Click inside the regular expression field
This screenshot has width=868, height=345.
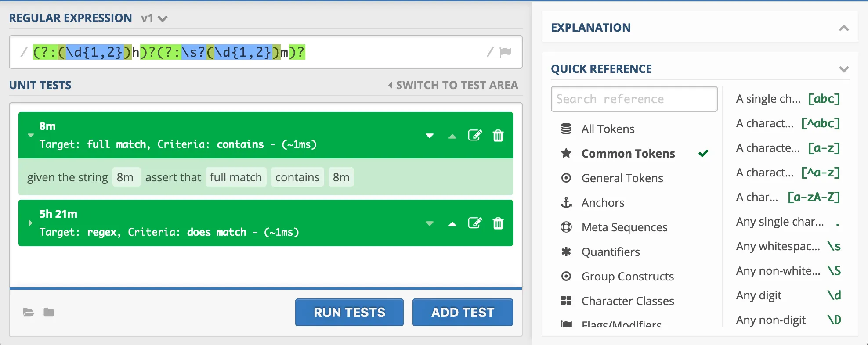pos(266,52)
